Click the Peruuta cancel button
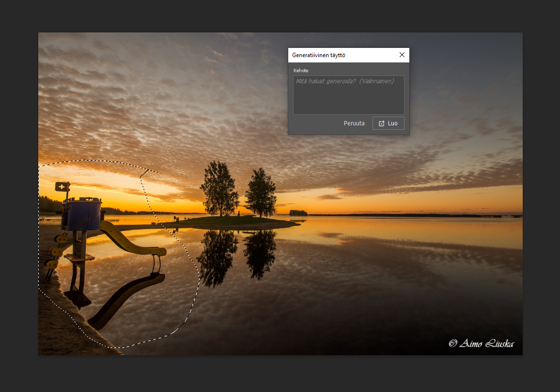Screen dimensions: 560x392 [354, 123]
